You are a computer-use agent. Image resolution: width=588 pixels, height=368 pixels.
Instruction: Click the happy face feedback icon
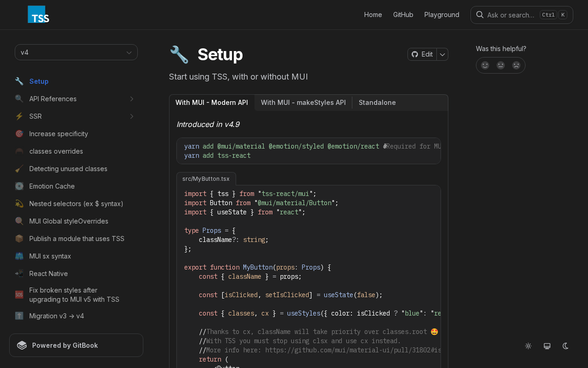485,65
